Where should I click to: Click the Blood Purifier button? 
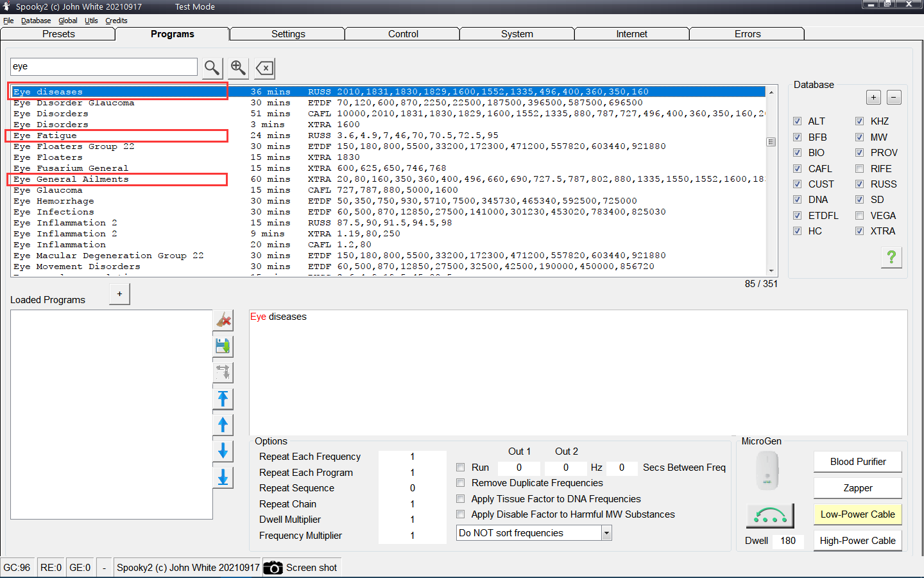[857, 462]
